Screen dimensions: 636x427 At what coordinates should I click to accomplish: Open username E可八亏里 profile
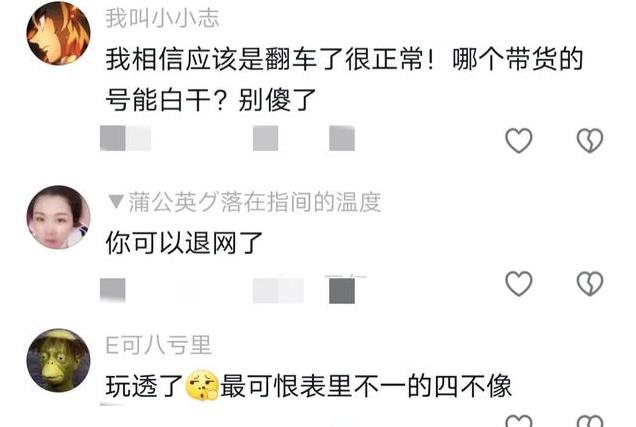[158, 345]
